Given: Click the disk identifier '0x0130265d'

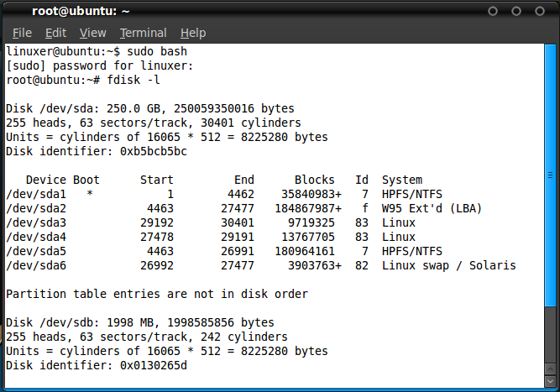Looking at the screenshot, I should point(154,366).
